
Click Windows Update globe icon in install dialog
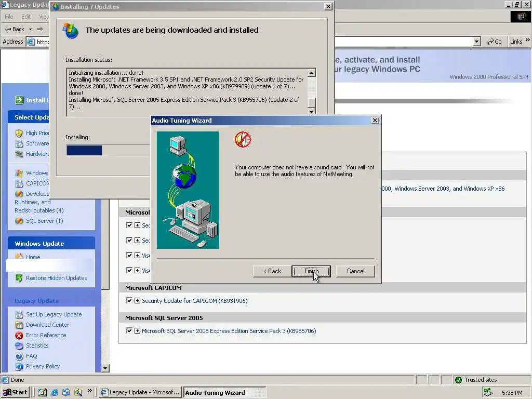(x=70, y=31)
